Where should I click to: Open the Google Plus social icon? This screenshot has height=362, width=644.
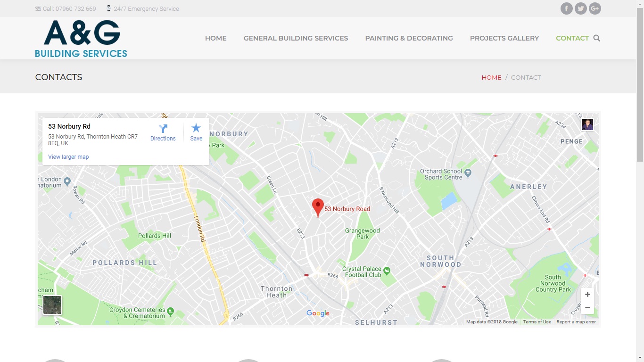(x=595, y=8)
